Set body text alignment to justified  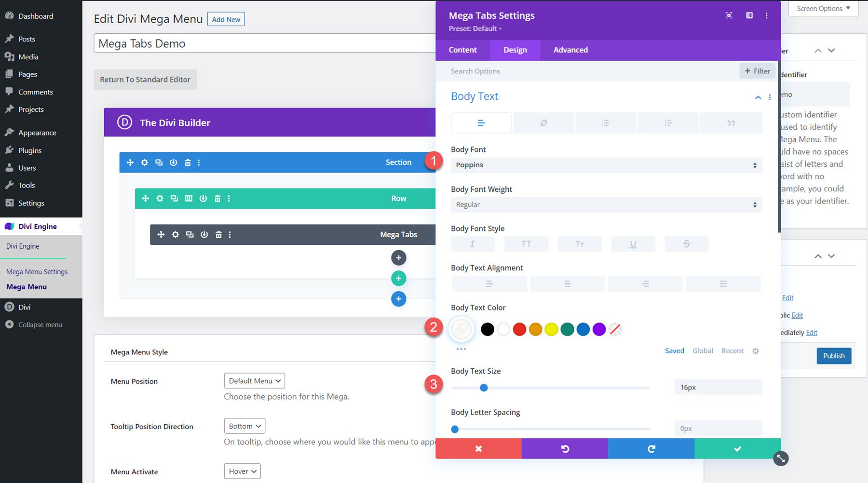click(723, 284)
